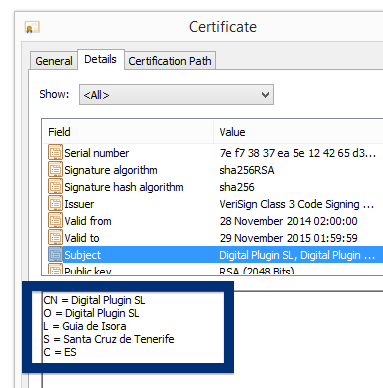Click the S = Santa Cruz de Tenerife line

coord(109,339)
